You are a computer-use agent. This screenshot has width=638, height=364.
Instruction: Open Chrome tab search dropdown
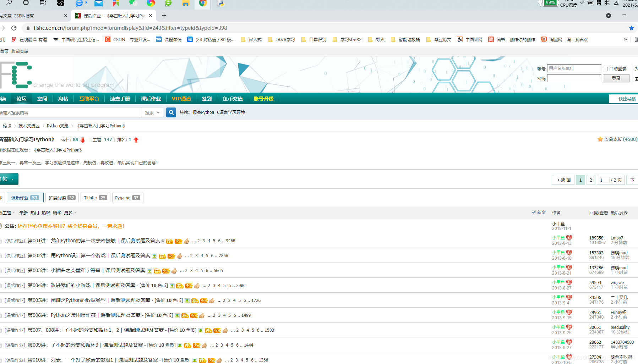[x=608, y=16]
